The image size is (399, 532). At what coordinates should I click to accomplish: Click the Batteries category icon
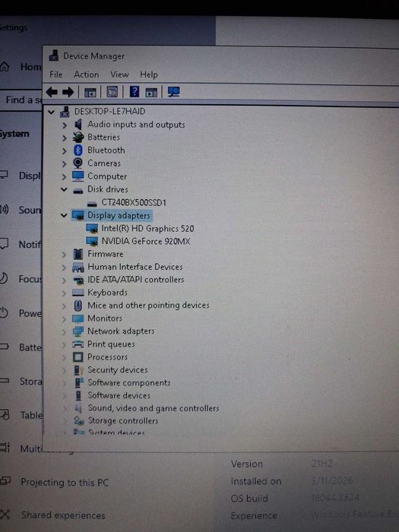(x=78, y=137)
